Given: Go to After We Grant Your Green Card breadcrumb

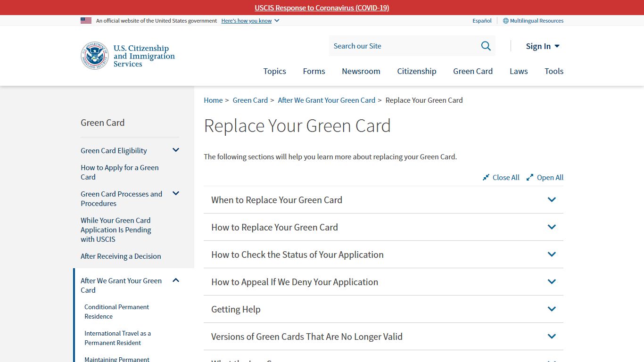Looking at the screenshot, I should coord(327,100).
